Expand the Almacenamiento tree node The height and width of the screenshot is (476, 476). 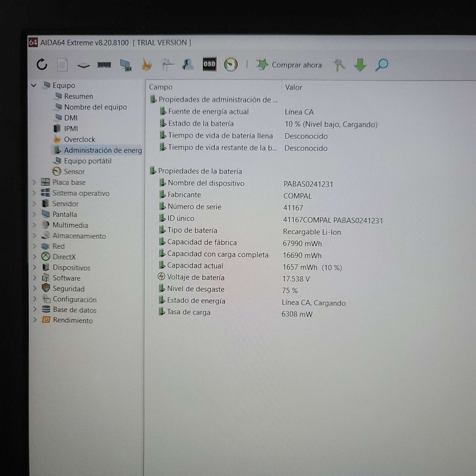[34, 236]
